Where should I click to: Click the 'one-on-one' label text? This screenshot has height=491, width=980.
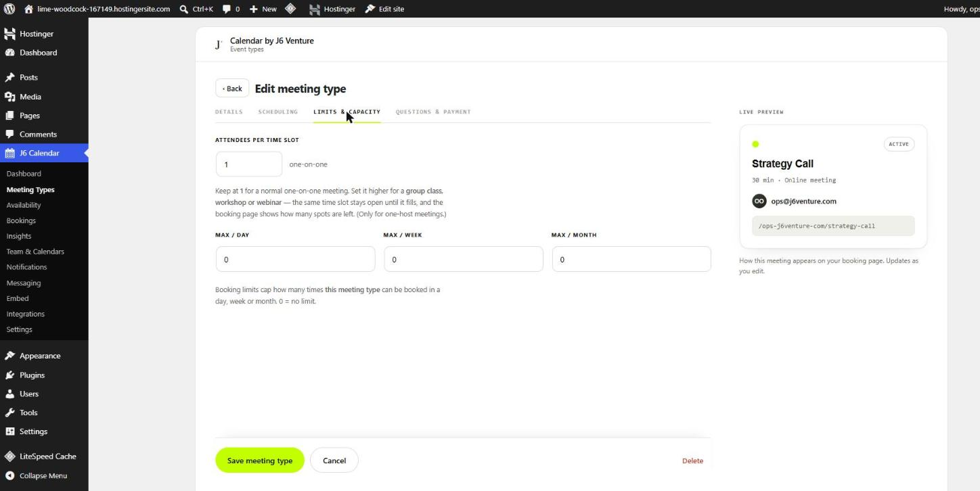pyautogui.click(x=308, y=164)
